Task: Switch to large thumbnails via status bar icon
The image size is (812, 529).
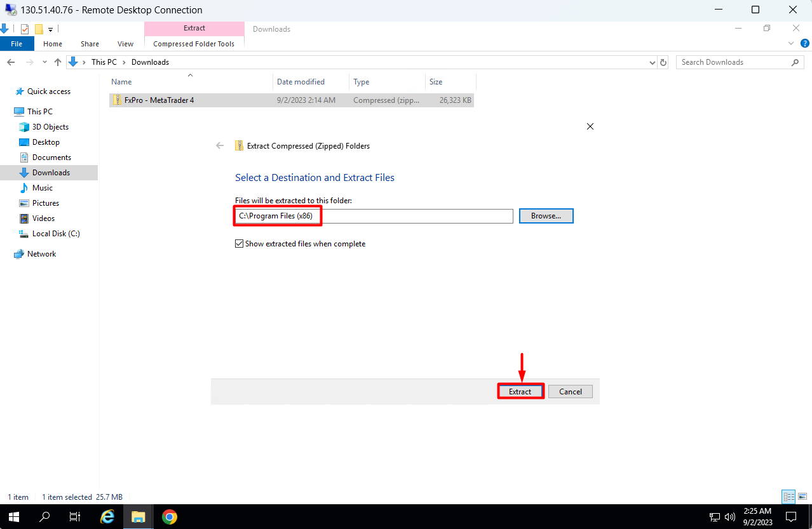Action: pos(801,497)
